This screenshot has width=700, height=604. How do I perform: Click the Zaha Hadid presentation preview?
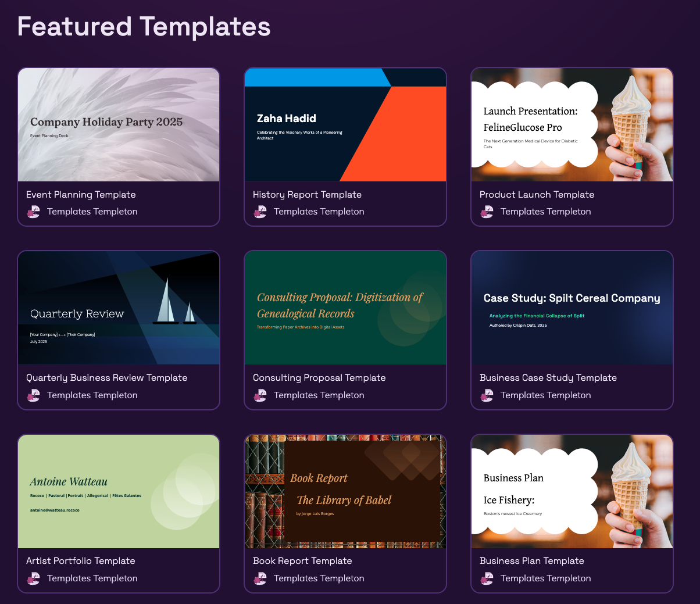345,124
